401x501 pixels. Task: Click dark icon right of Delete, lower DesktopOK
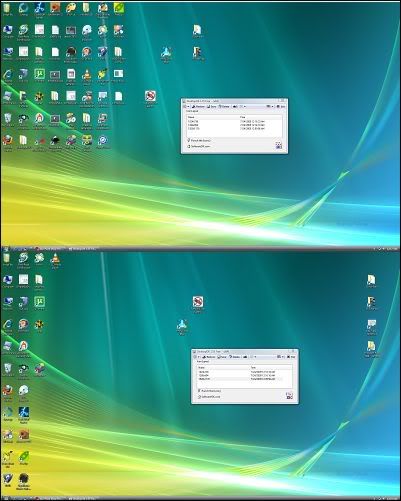click(245, 357)
